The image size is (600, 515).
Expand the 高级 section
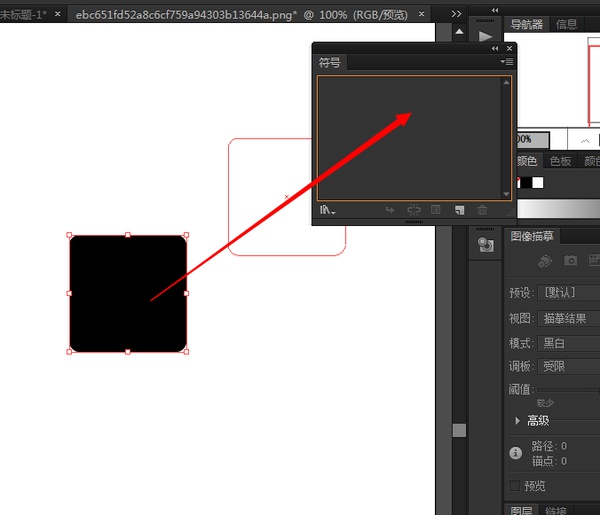[517, 421]
